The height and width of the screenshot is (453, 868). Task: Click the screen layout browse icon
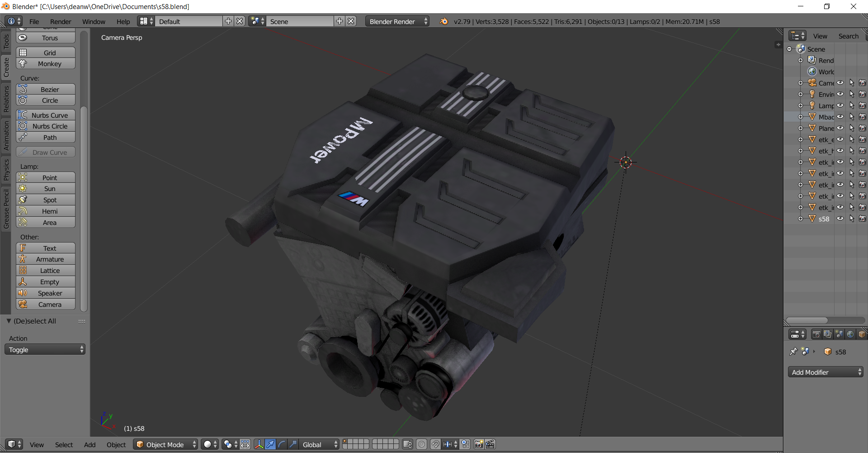(146, 21)
